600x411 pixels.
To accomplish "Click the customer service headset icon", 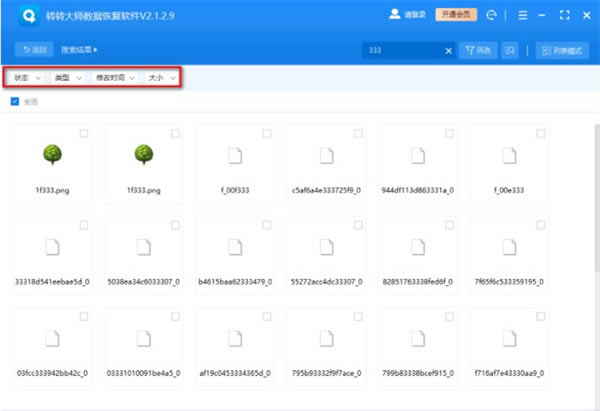I will pos(491,16).
